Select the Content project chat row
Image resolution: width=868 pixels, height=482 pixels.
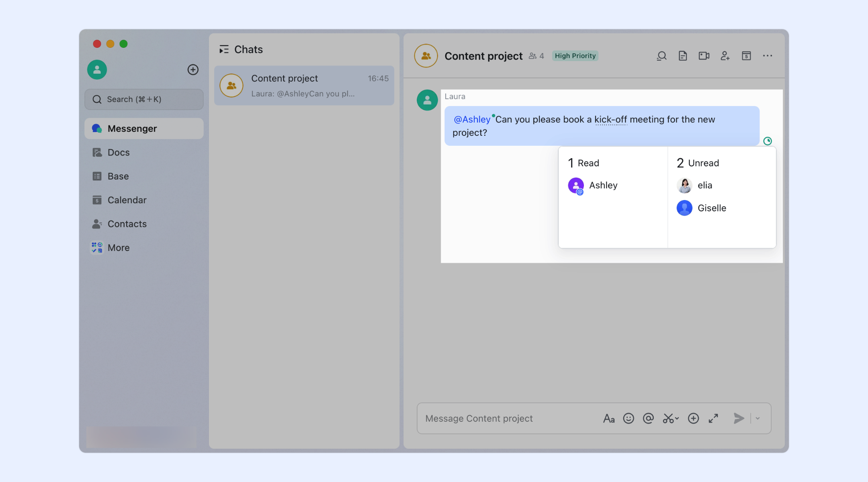(304, 86)
